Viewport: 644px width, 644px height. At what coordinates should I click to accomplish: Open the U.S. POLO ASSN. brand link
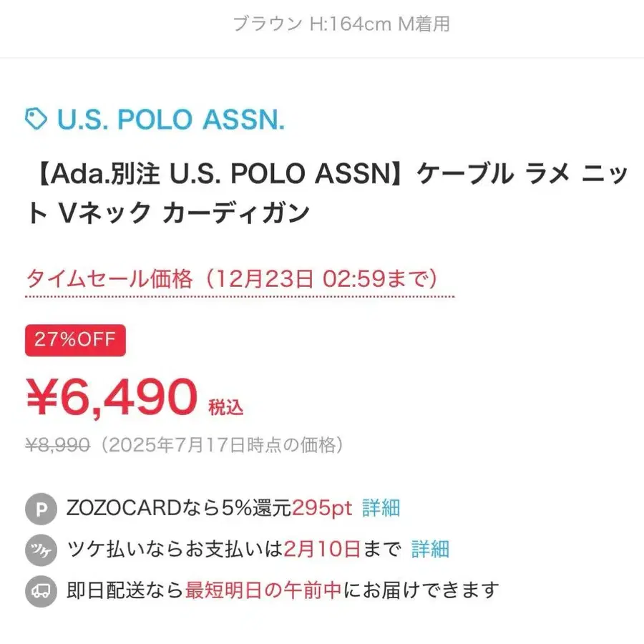[x=170, y=119]
